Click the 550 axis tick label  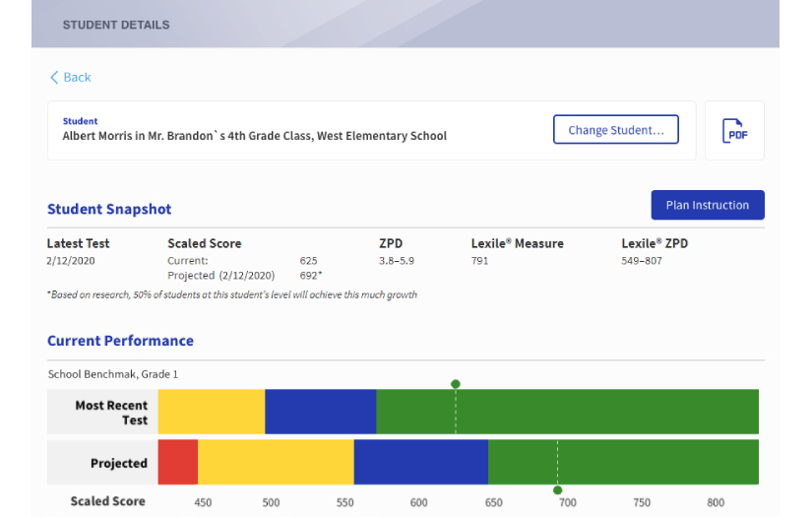tap(344, 502)
